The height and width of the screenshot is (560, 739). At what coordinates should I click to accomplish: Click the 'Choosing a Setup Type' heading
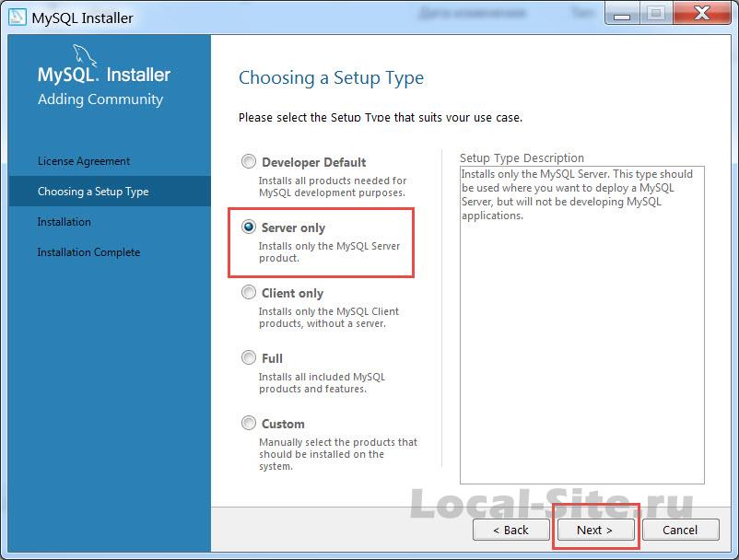click(331, 78)
